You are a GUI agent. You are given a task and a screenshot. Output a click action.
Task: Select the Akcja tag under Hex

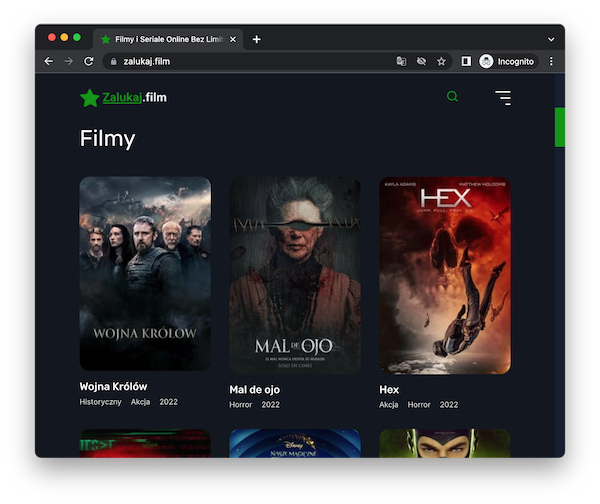click(389, 405)
